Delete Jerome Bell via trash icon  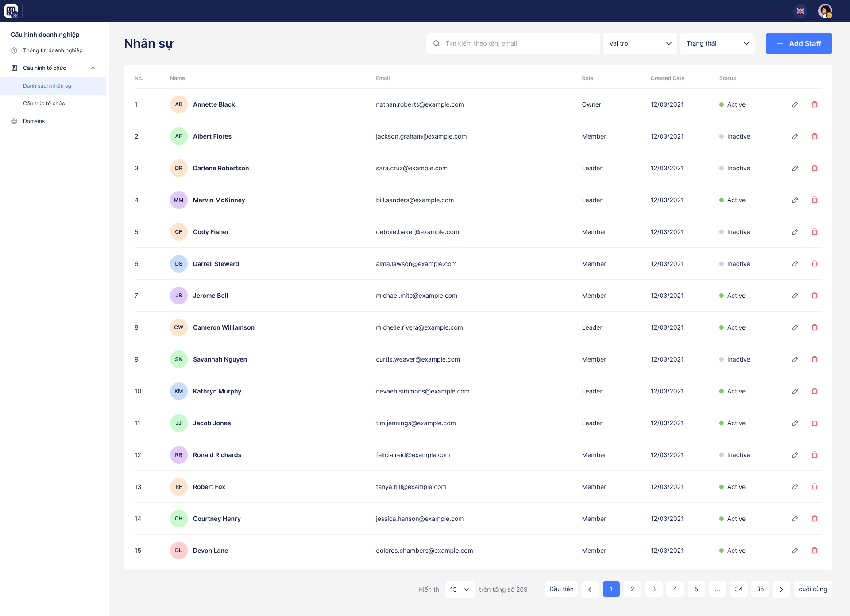[815, 296]
